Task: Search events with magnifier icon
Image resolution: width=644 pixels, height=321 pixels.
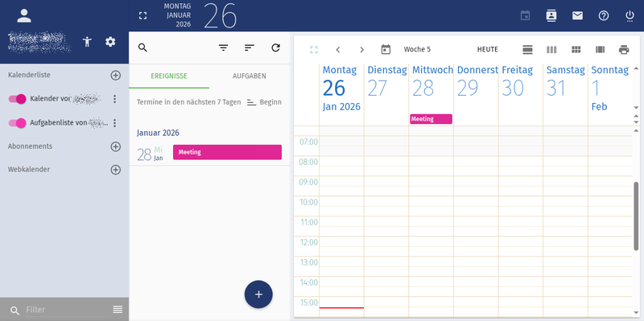Action: [x=142, y=47]
